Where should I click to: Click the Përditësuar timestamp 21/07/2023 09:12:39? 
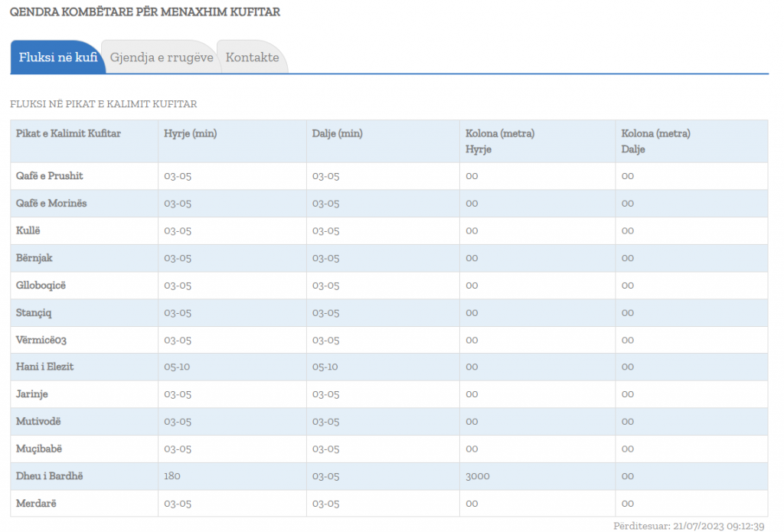(x=689, y=526)
